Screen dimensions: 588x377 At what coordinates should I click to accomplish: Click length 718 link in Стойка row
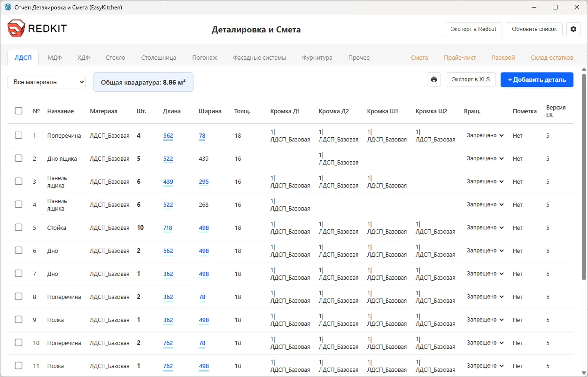coord(168,228)
